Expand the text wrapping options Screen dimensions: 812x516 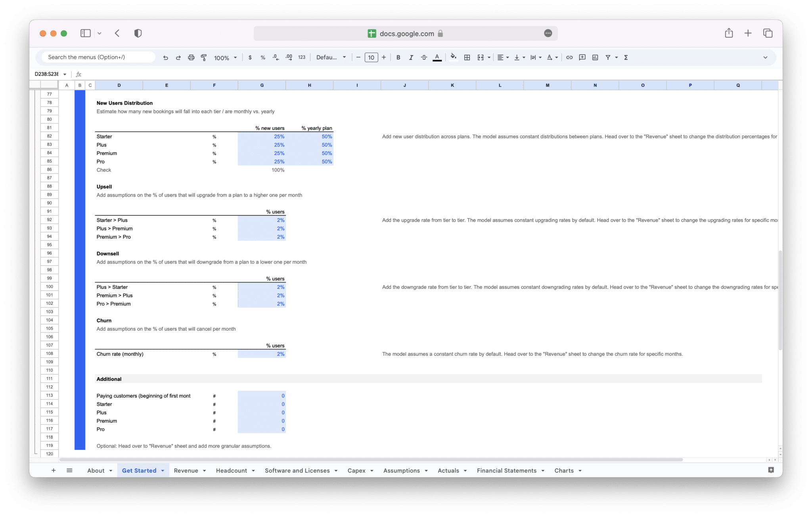[x=540, y=57]
